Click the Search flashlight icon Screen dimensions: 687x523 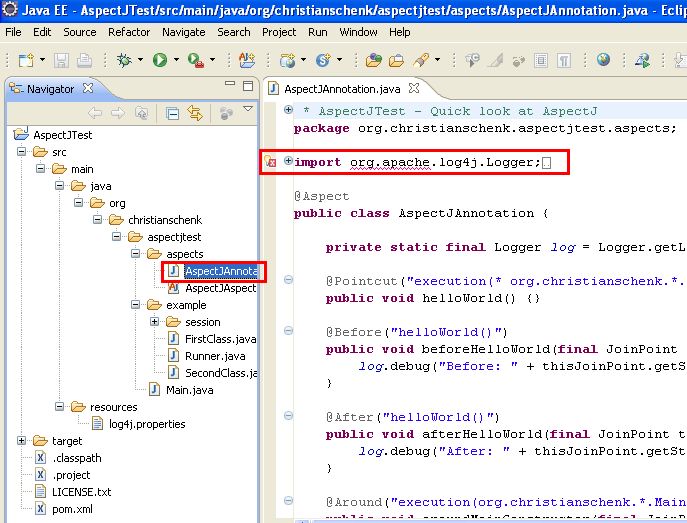tap(421, 60)
